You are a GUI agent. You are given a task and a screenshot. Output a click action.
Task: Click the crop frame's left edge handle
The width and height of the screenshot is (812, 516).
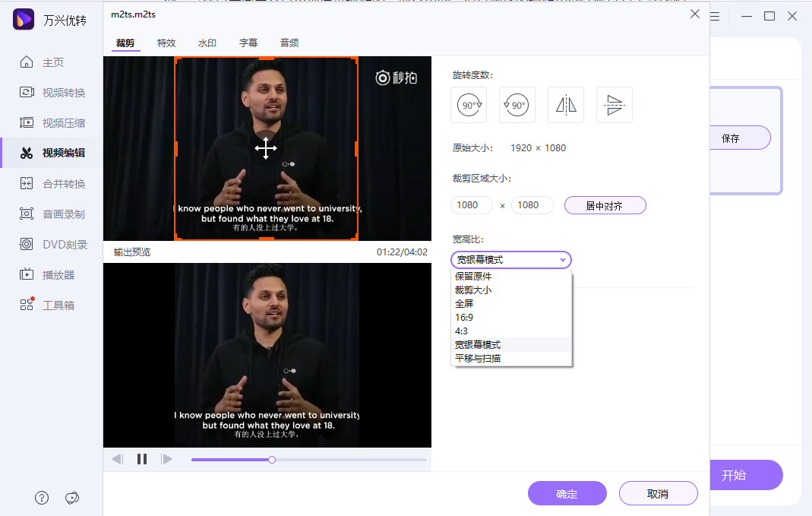pyautogui.click(x=176, y=149)
